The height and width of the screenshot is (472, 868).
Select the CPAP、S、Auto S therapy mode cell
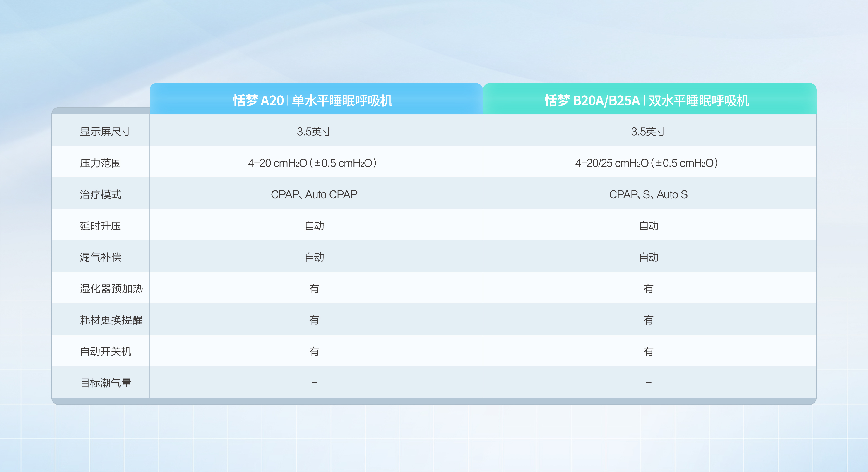(x=648, y=194)
